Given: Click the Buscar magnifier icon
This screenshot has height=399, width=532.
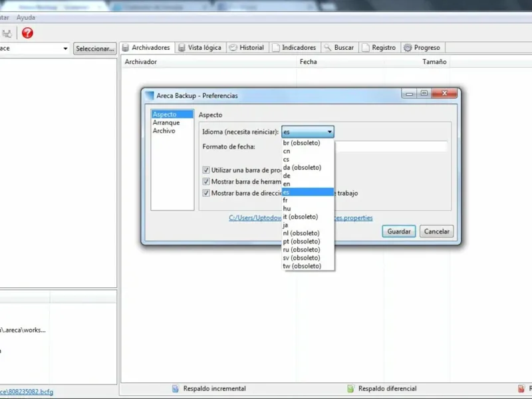Looking at the screenshot, I should coord(327,47).
